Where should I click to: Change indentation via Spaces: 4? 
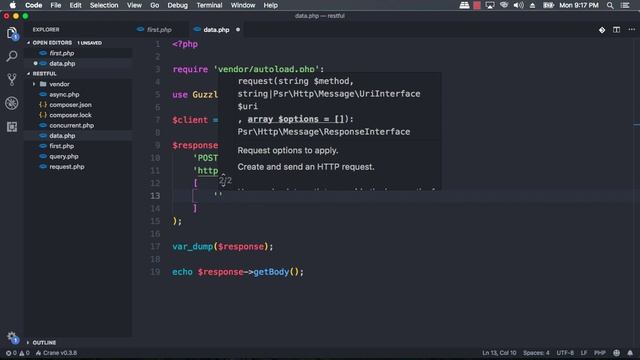pyautogui.click(x=536, y=353)
